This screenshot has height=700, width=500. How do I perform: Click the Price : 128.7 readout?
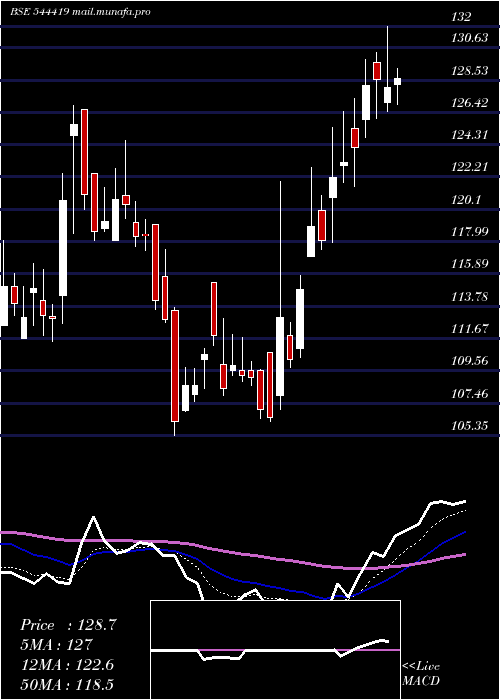pos(68,625)
